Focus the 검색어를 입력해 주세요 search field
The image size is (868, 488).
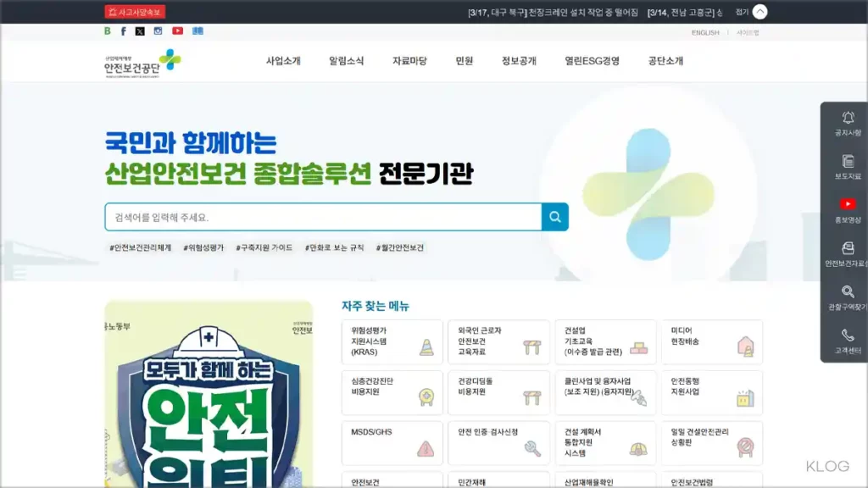coord(323,217)
